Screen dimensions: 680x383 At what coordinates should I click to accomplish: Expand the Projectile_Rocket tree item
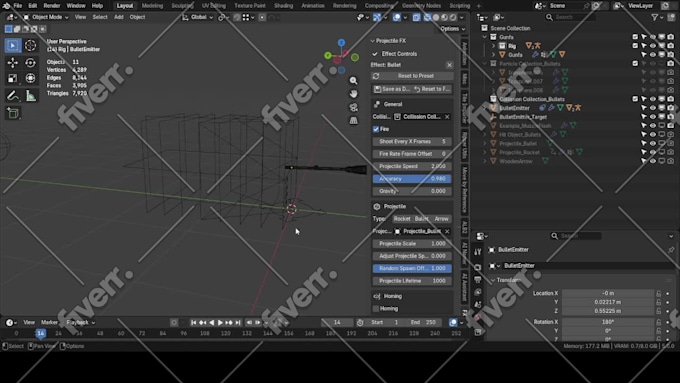pyautogui.click(x=484, y=152)
